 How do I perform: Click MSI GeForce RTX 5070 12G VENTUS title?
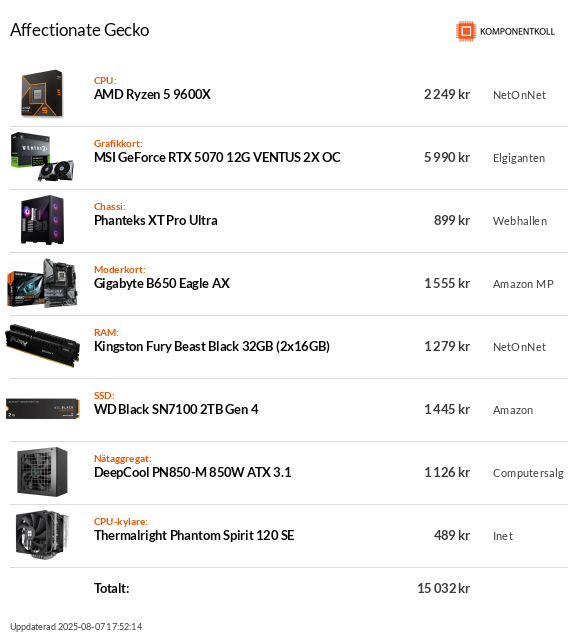217,157
